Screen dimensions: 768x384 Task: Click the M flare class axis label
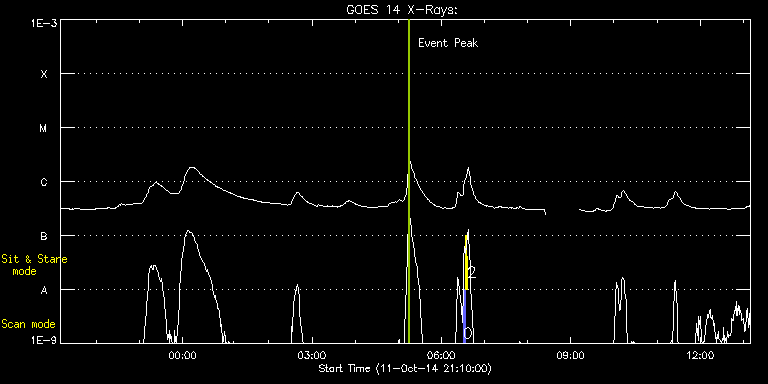point(44,128)
